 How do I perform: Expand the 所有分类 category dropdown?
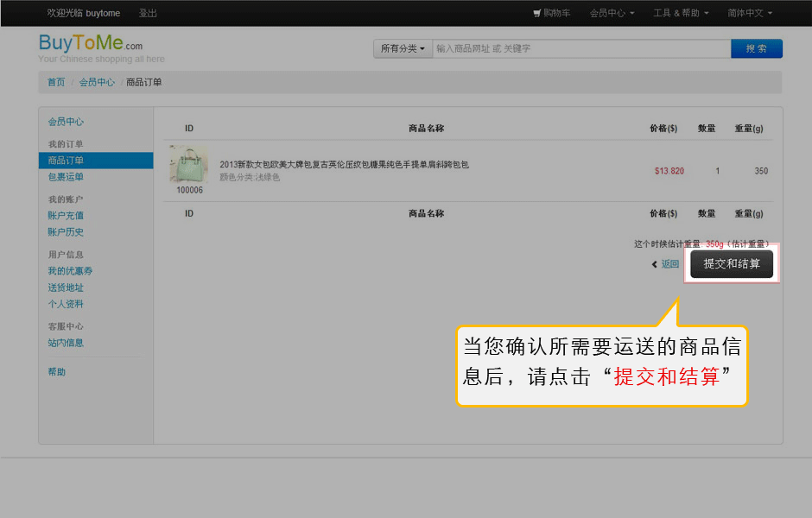(403, 49)
